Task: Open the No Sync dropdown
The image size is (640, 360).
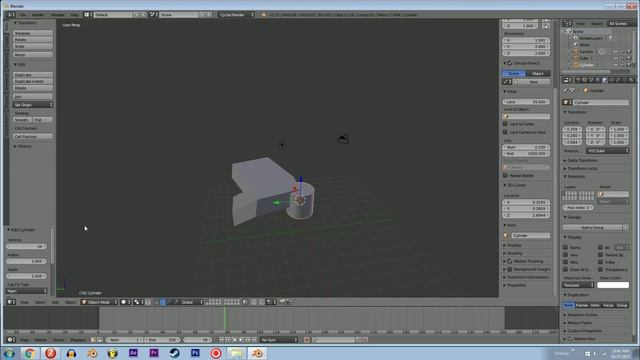Action: 279,340
